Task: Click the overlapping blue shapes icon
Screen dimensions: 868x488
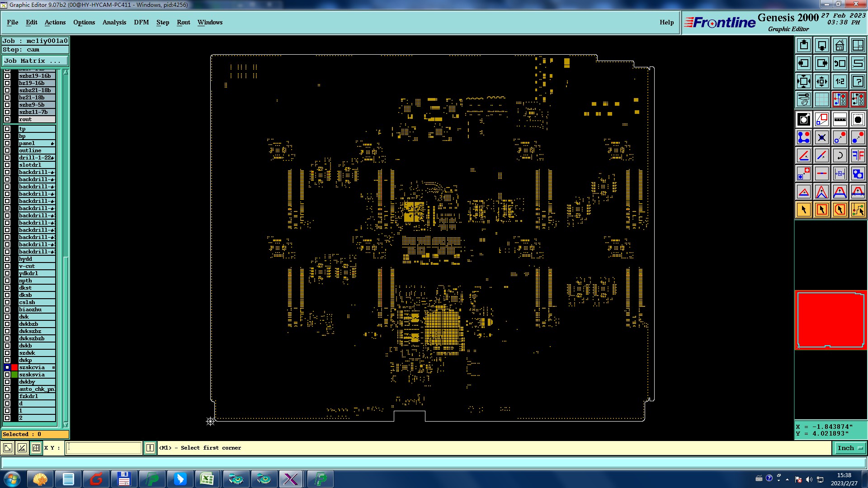Action: [858, 174]
